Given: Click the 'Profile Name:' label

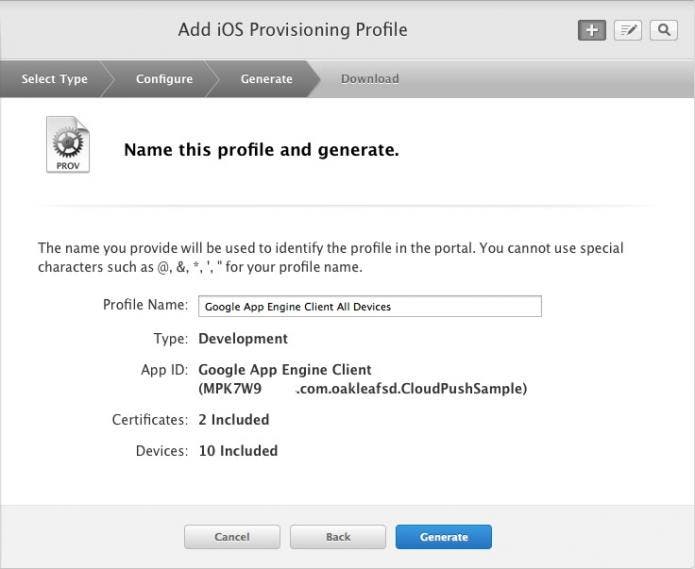Looking at the screenshot, I should [145, 305].
